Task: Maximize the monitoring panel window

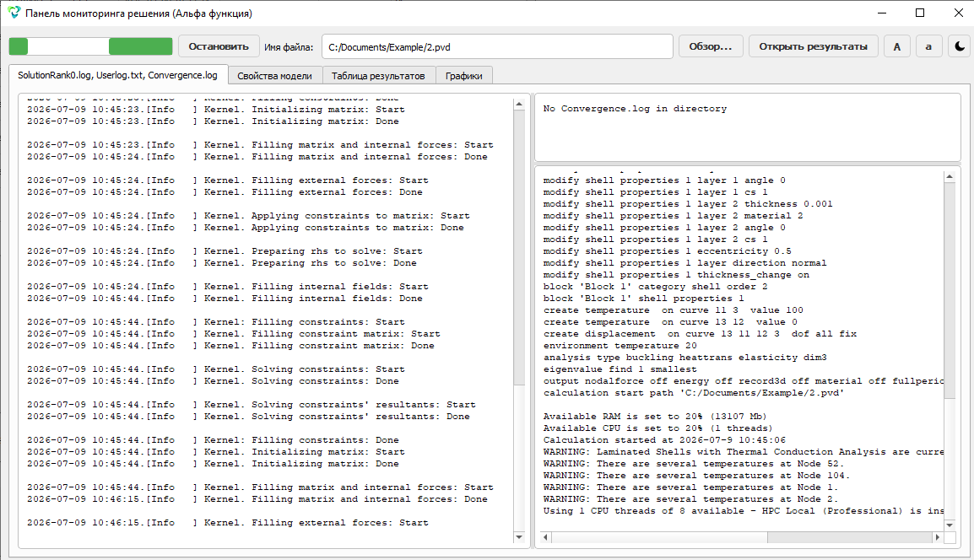Action: 920,13
